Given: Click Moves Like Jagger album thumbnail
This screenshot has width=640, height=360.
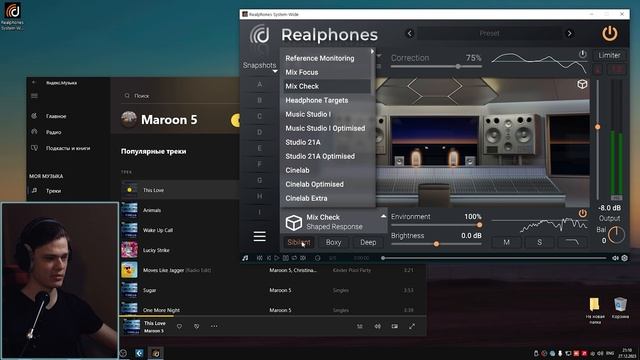Looking at the screenshot, I should point(129,270).
